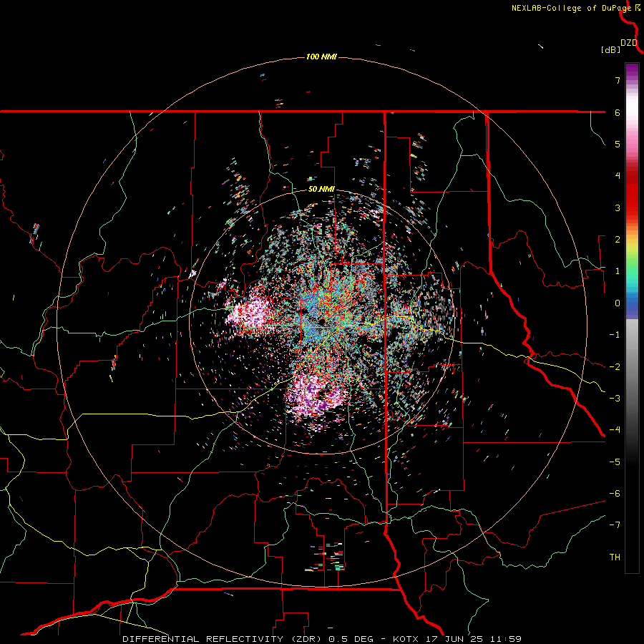Click the 0 value on the color scale
This screenshot has width=644, height=644.
click(618, 303)
